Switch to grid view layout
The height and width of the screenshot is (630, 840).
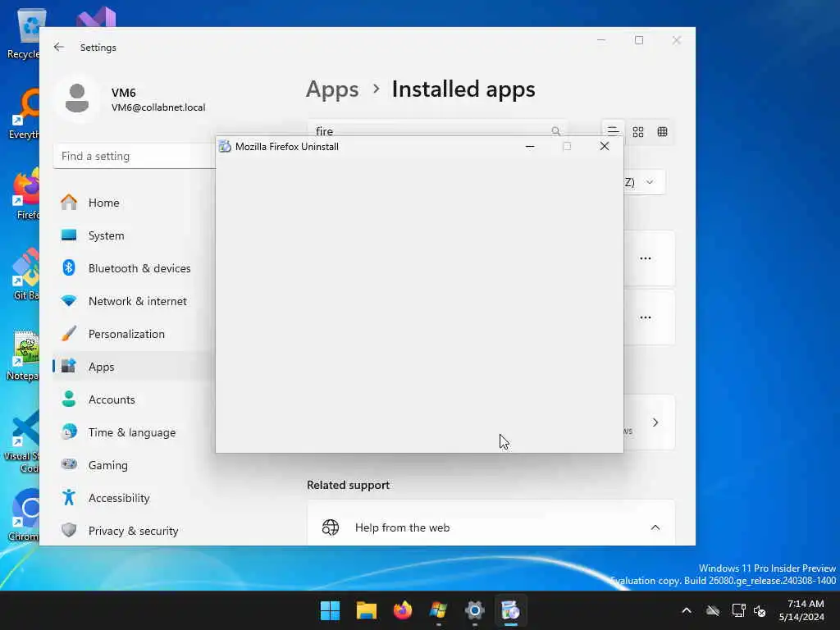(x=638, y=132)
